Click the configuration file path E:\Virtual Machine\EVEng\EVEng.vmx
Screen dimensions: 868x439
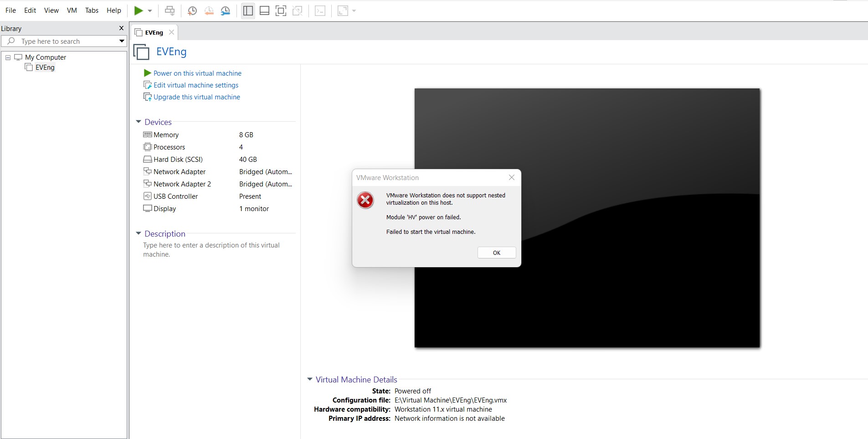click(x=451, y=400)
